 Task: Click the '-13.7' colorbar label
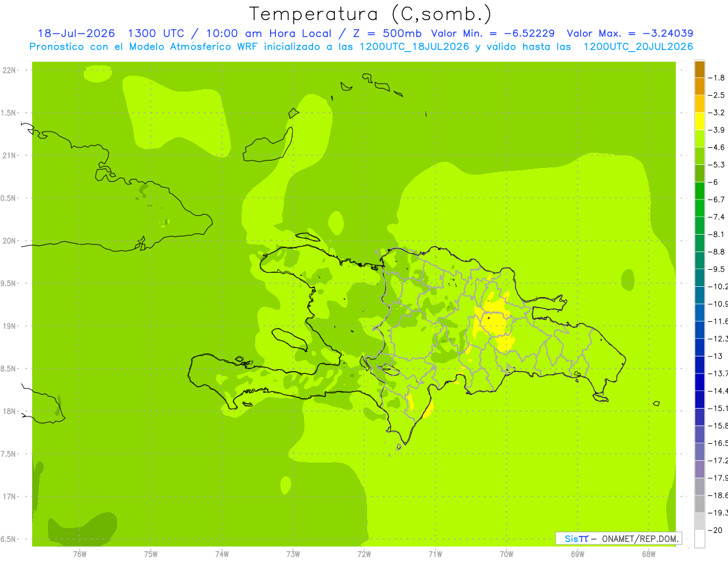(718, 373)
